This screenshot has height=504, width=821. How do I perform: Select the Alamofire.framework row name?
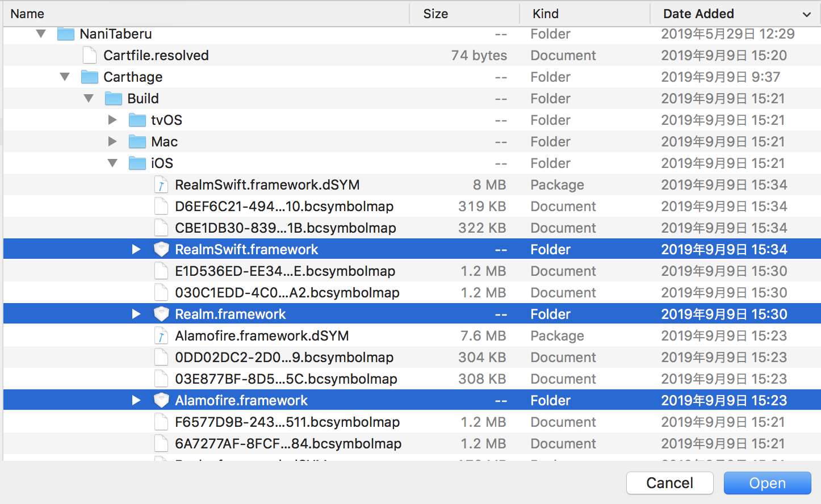click(x=241, y=400)
